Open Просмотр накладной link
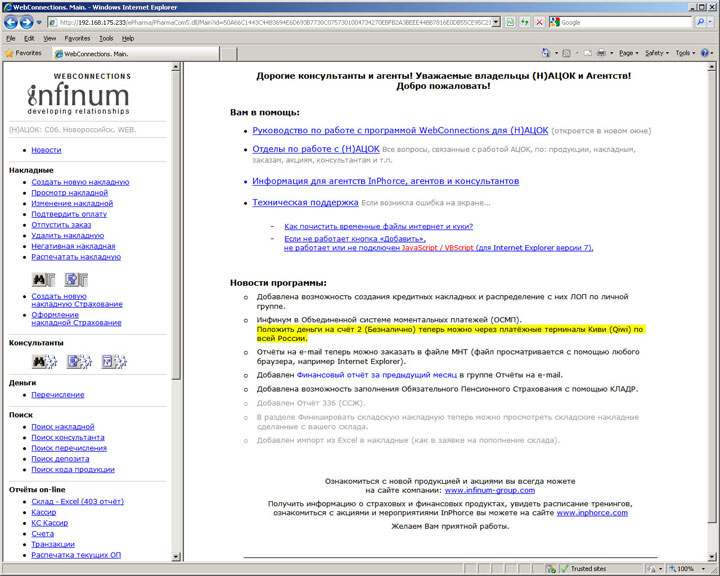The height and width of the screenshot is (576, 720). 69,192
